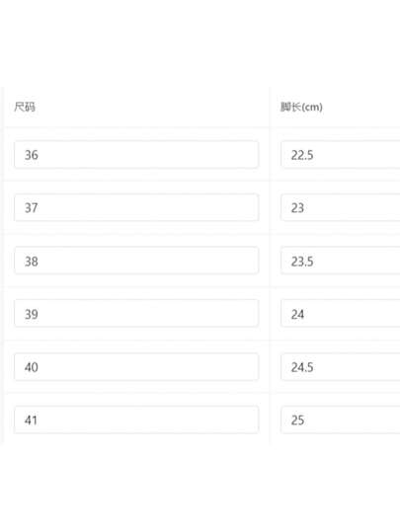Place cursor after the 41 size value
This screenshot has height=532, width=400.
(x=39, y=420)
